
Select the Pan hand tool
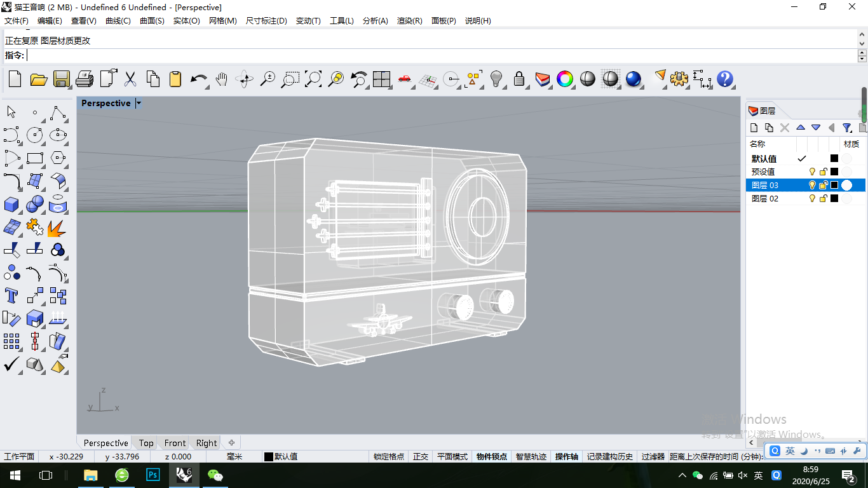[x=222, y=79]
